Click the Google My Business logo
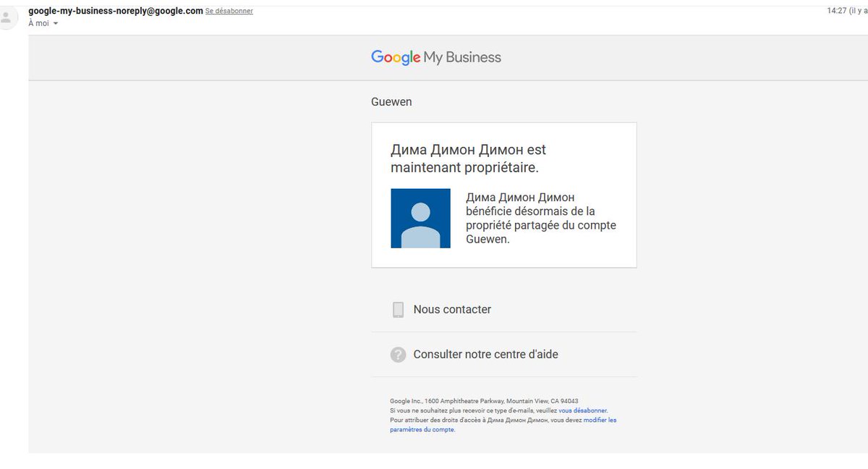Viewport: 868px width, 469px height. click(436, 58)
